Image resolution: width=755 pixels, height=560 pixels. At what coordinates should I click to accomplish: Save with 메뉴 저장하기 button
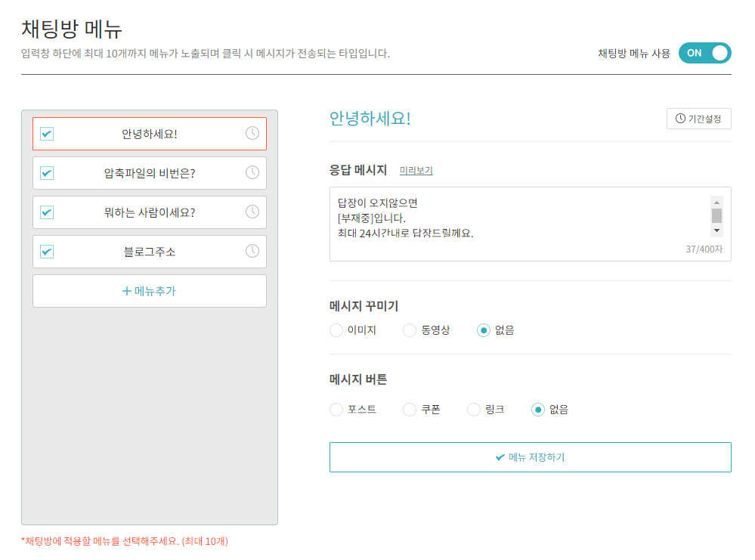[x=530, y=457]
